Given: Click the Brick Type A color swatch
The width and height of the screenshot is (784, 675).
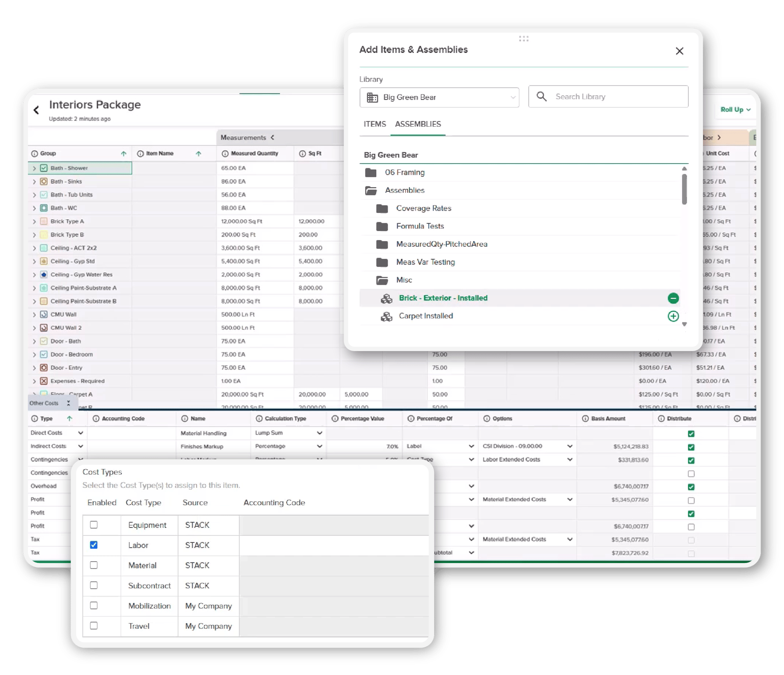Looking at the screenshot, I should (44, 221).
